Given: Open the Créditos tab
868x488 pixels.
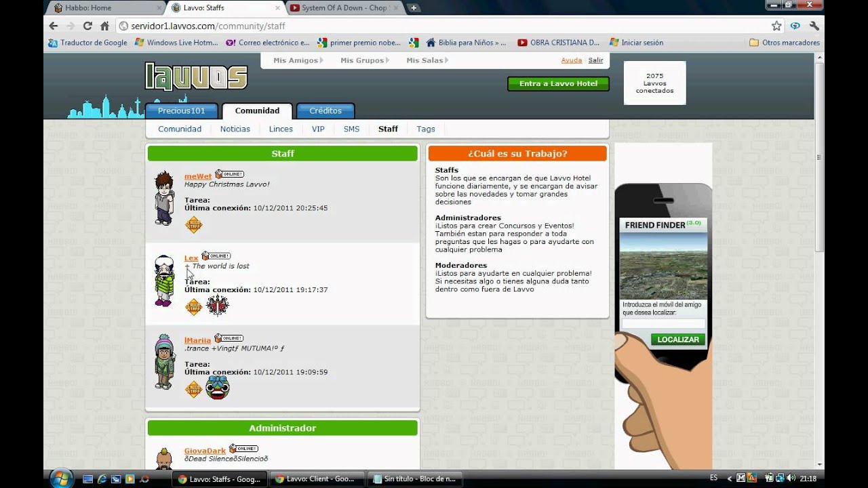Looking at the screenshot, I should 325,111.
